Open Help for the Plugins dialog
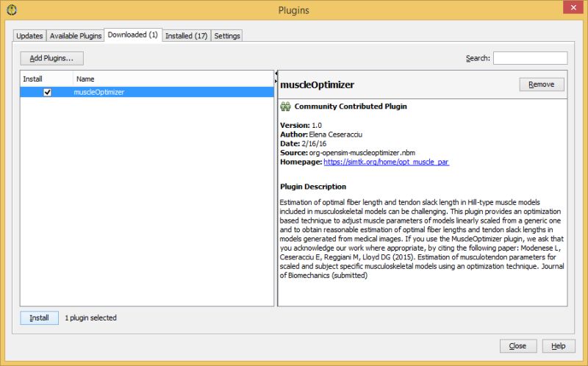This screenshot has width=588, height=366. click(x=559, y=346)
